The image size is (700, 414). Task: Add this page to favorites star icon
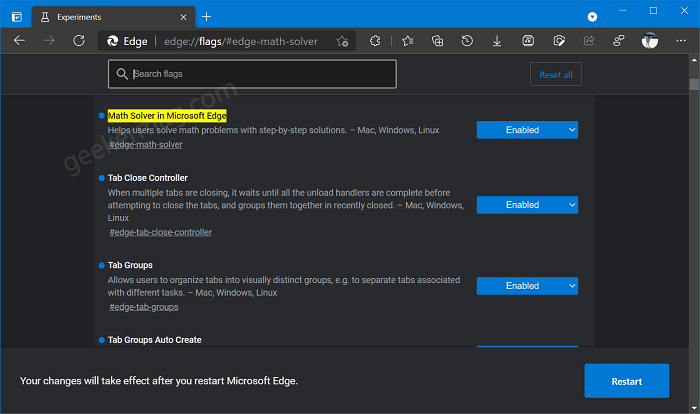coord(342,42)
